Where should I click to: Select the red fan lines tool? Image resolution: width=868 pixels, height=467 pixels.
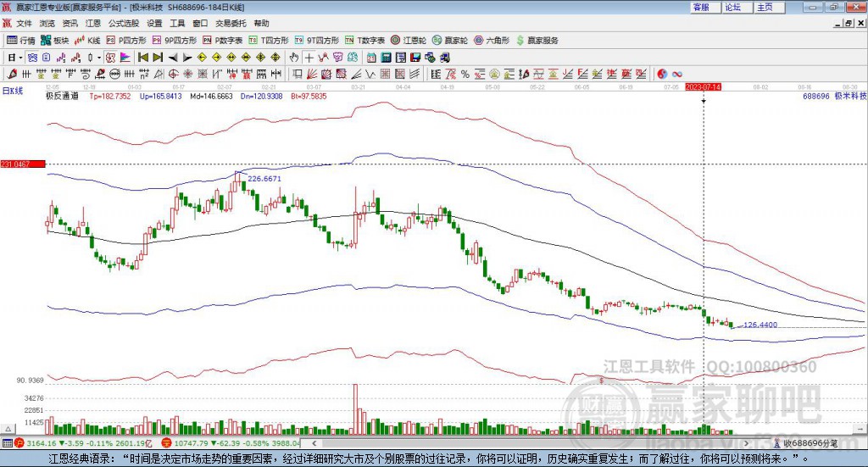click(312, 74)
